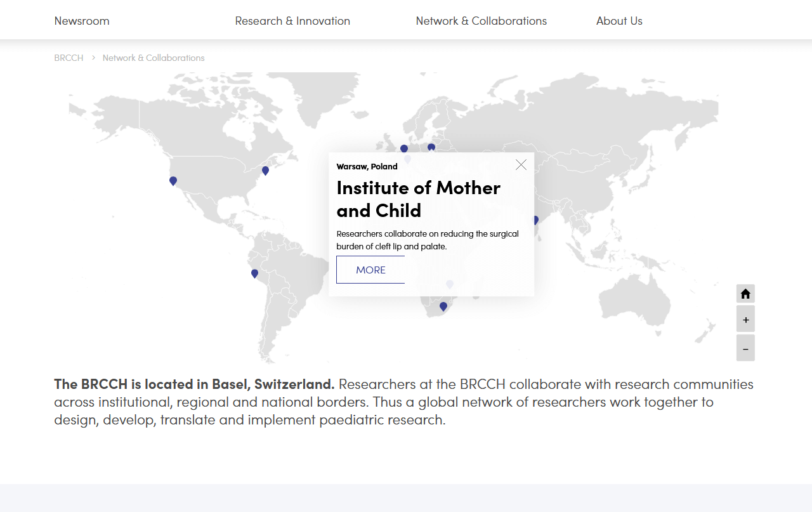Click the Network & Collaborations breadcrumb
The width and height of the screenshot is (812, 512).
(x=154, y=58)
